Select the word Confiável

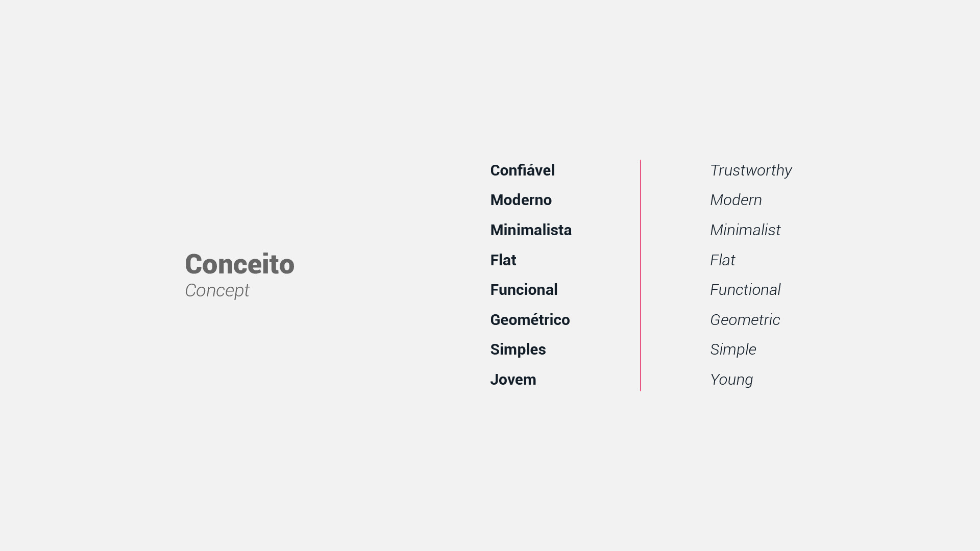[x=522, y=170]
